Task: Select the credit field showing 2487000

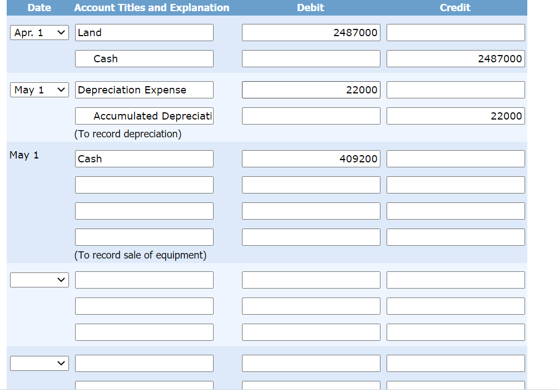Action: tap(456, 59)
